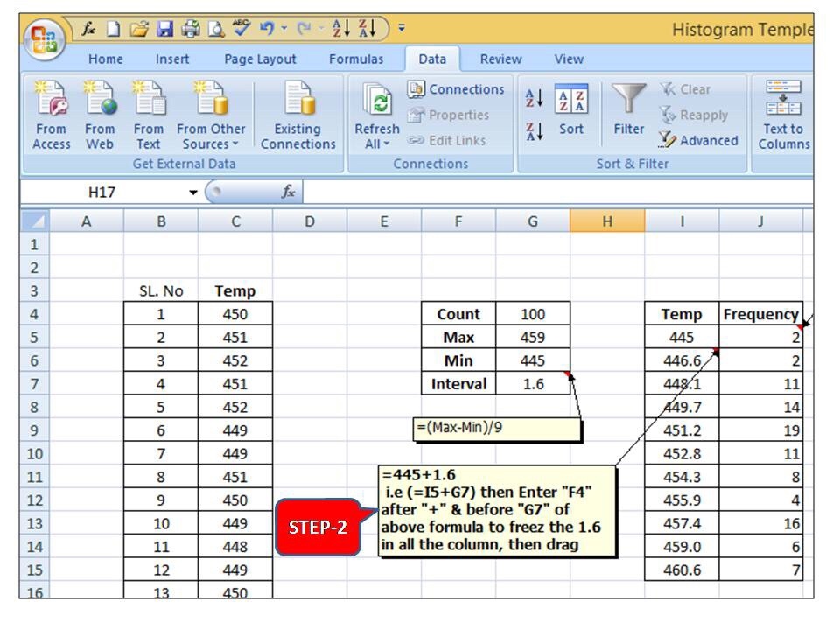Open the Name Box dropdown arrow
Viewport: 840px width, 630px height.
tap(192, 192)
